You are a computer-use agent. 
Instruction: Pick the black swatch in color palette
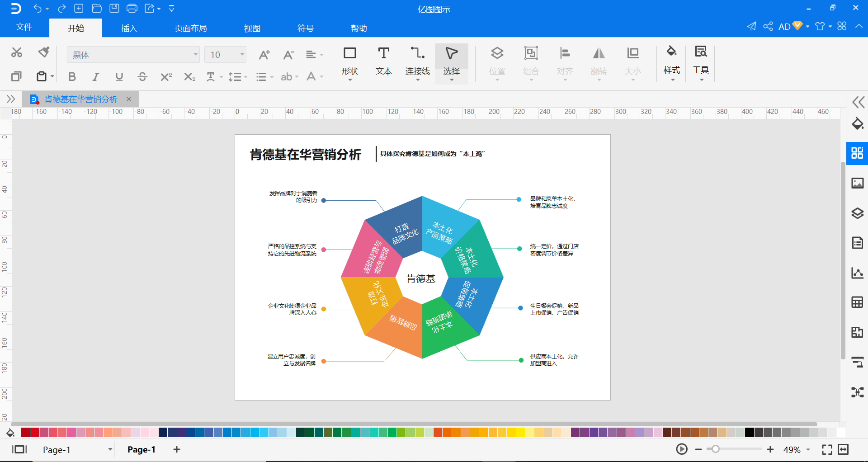click(x=749, y=433)
